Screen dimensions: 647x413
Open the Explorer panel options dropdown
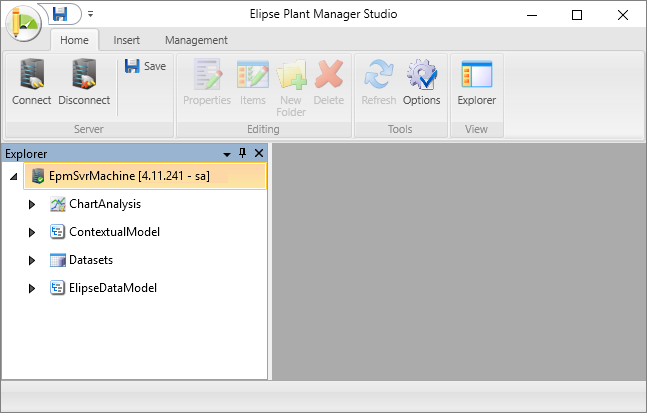(x=227, y=154)
